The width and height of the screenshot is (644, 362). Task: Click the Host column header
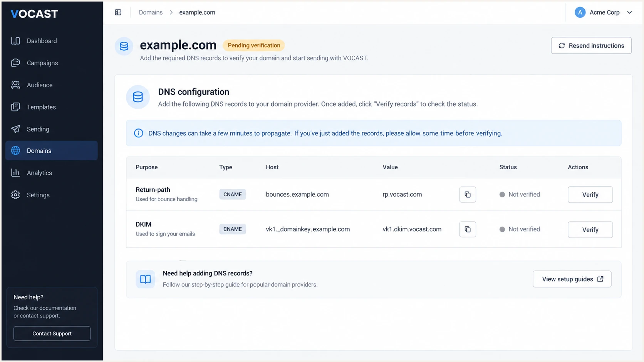point(272,167)
